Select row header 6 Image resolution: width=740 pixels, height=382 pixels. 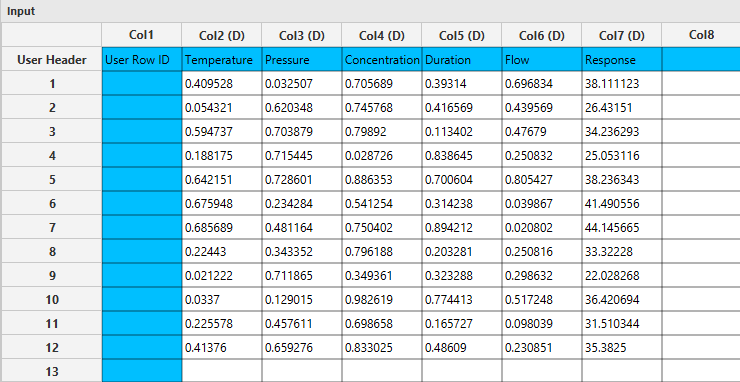[52, 204]
